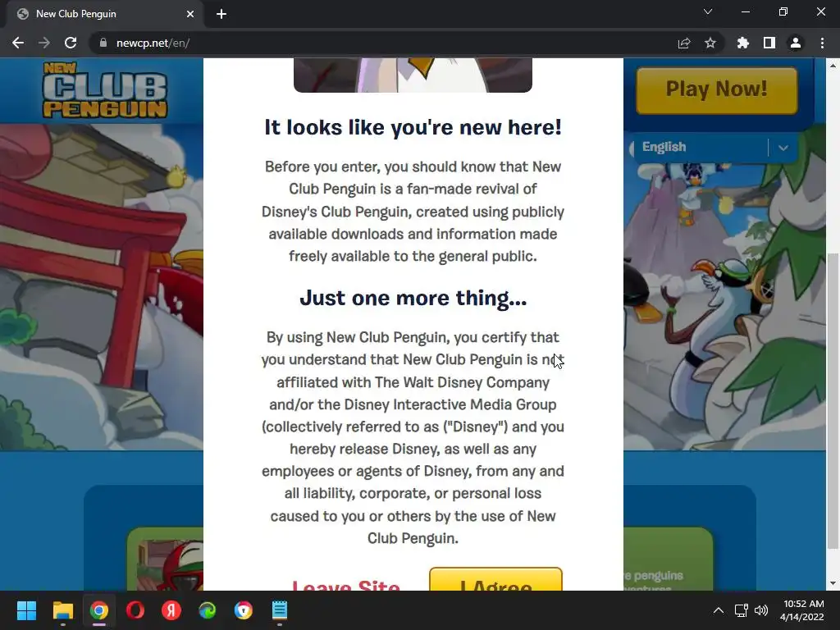
Task: Open the multicolor shield browser icon
Action: point(243,610)
